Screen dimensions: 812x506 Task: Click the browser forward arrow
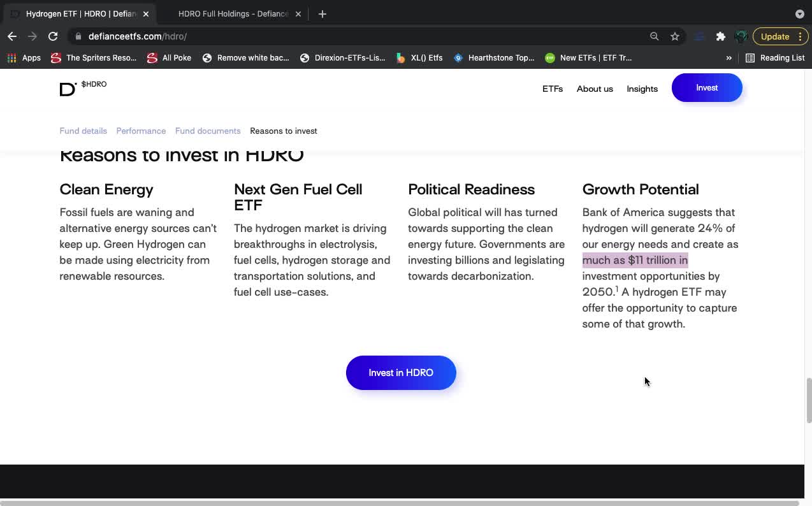[33, 36]
